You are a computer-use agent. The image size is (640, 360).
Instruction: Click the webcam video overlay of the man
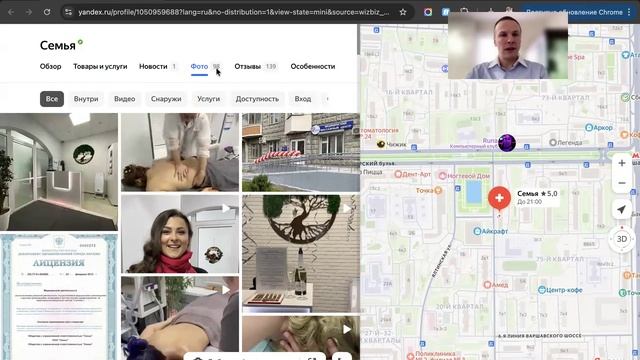pyautogui.click(x=508, y=45)
